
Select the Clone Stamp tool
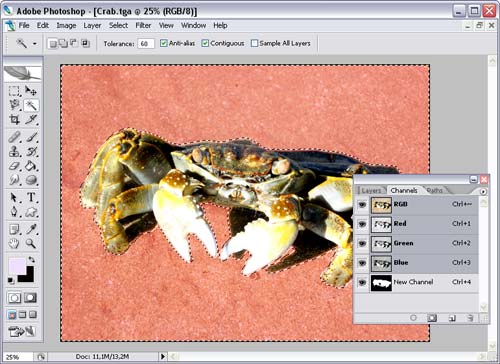point(14,151)
